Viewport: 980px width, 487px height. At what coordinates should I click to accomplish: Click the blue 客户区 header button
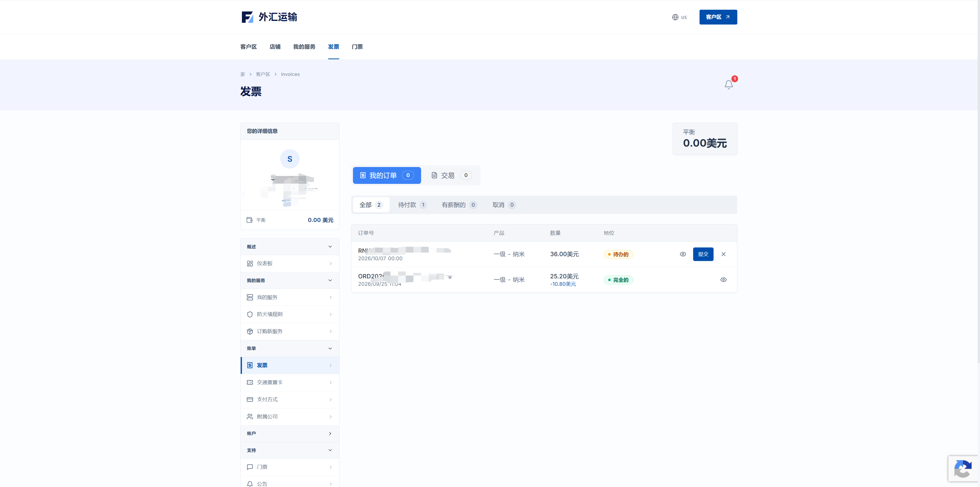point(718,17)
